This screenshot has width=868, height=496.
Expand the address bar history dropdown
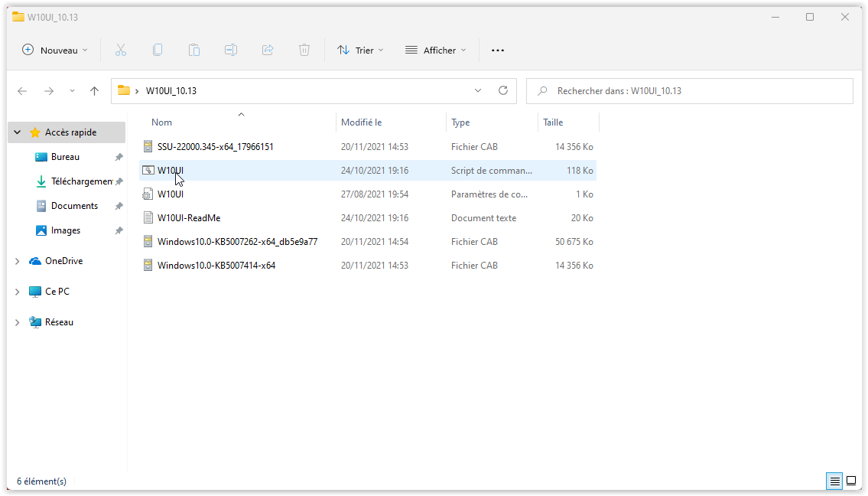click(478, 90)
